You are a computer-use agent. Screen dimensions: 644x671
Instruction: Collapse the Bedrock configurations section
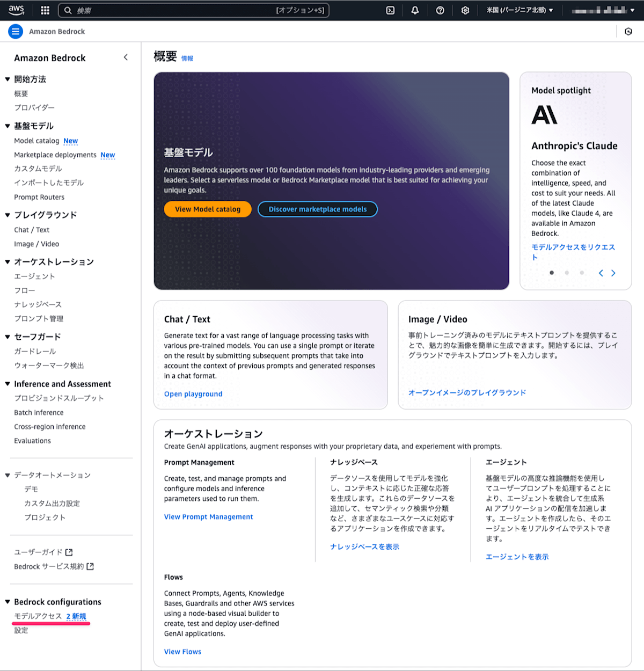click(8, 602)
